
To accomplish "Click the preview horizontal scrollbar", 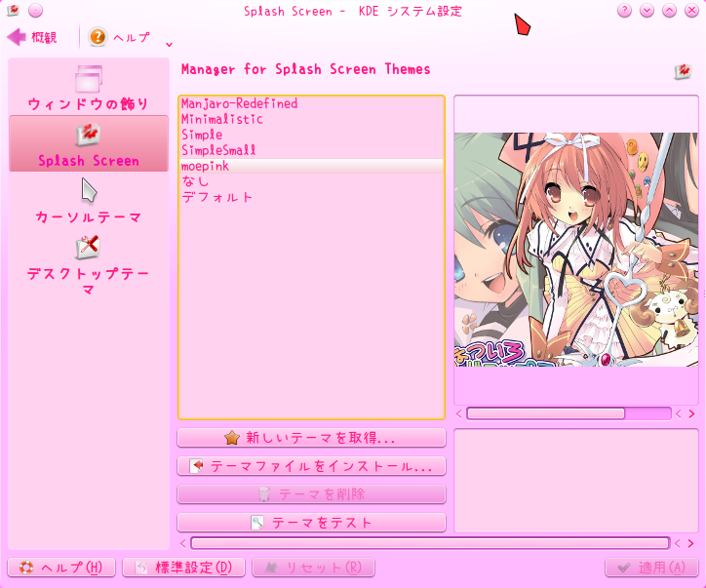I will tap(569, 413).
